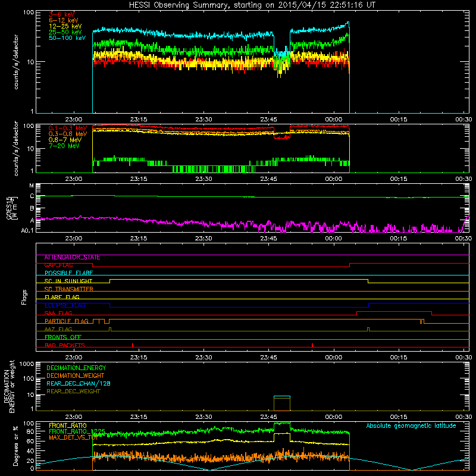
Task: Select the BAD_PACKETS flag label
Action: pyautogui.click(x=65, y=346)
